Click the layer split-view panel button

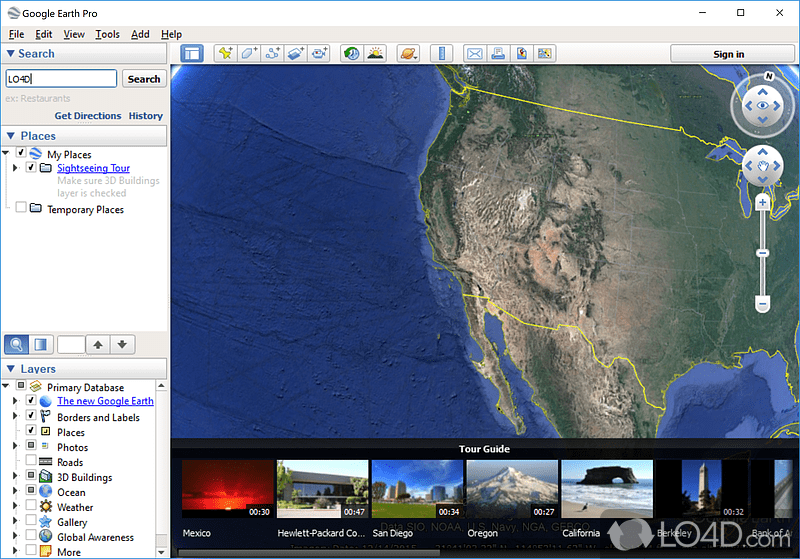coord(41,345)
